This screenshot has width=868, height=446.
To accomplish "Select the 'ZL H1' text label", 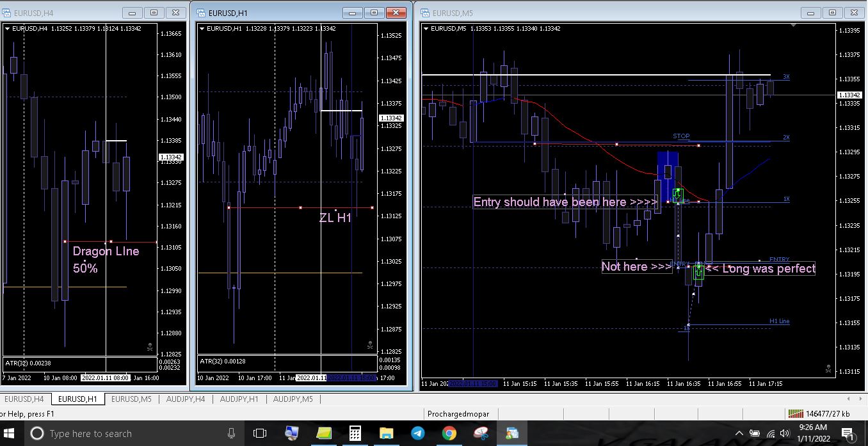I will tap(335, 218).
